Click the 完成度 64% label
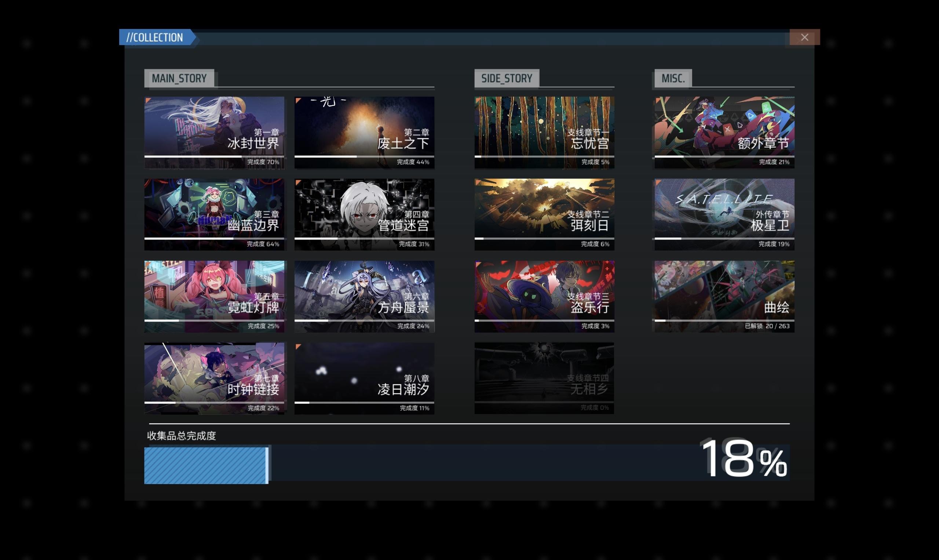 pyautogui.click(x=263, y=244)
